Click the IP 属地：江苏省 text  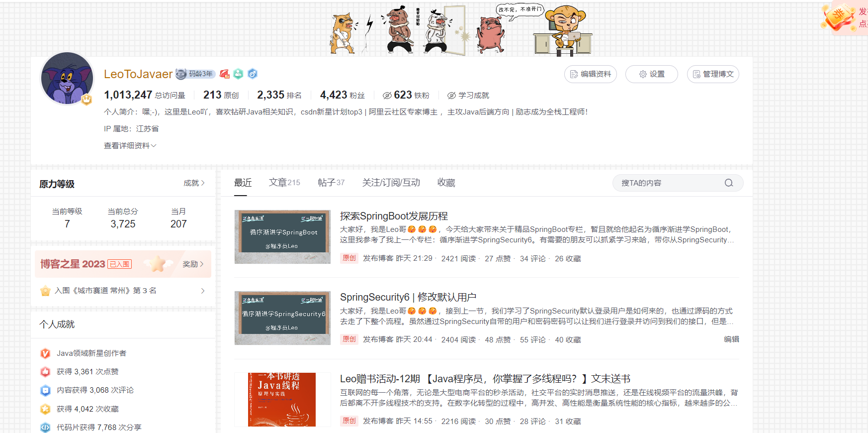(131, 129)
